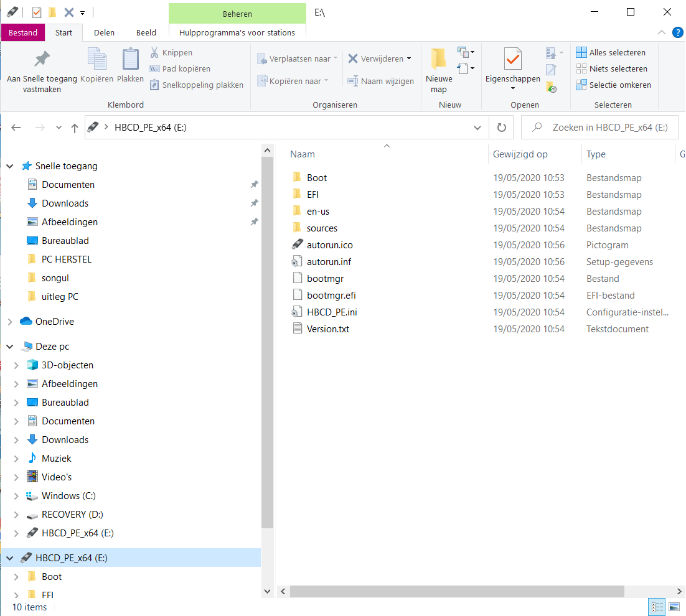The image size is (686, 616).
Task: Collapse Snelle toegang tree node
Action: coord(9,166)
